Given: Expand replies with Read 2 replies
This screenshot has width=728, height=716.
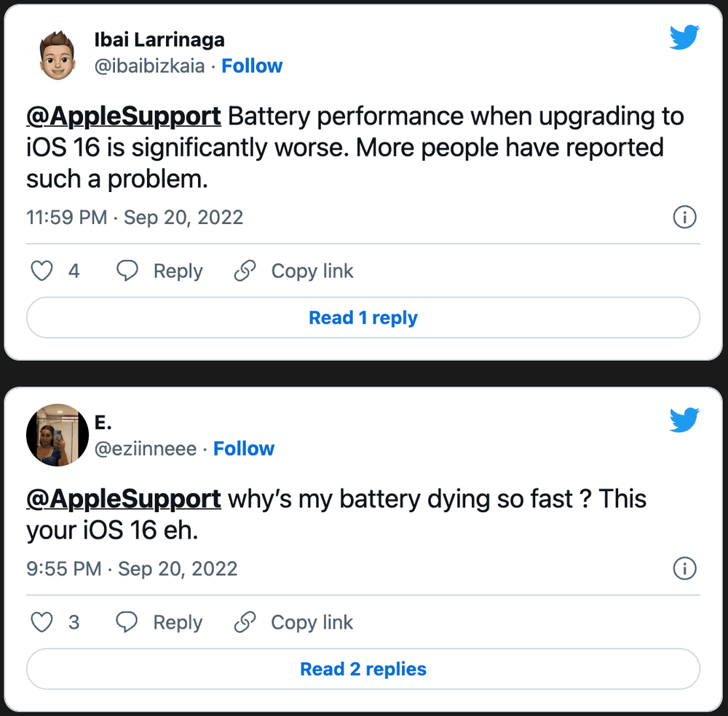Looking at the screenshot, I should [x=363, y=669].
